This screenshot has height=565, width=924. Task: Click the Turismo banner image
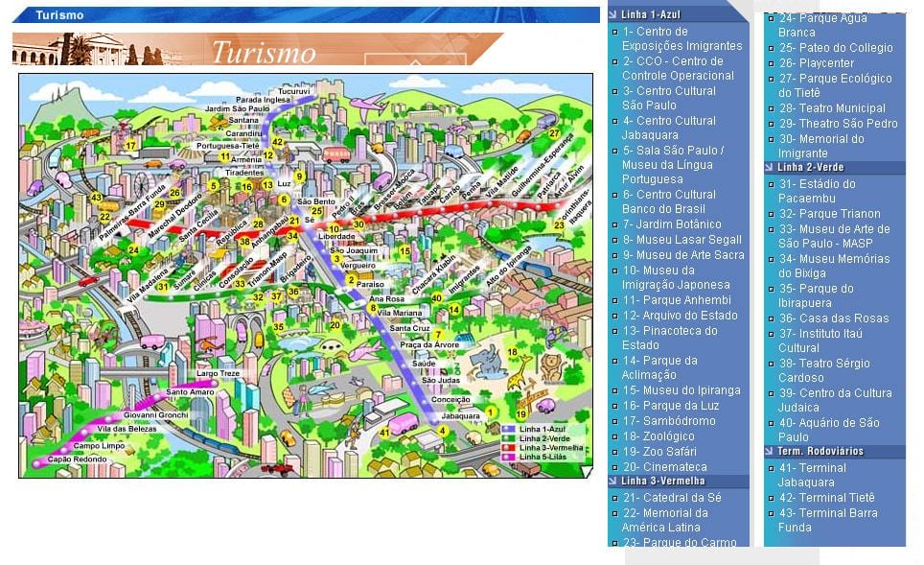click(x=258, y=49)
